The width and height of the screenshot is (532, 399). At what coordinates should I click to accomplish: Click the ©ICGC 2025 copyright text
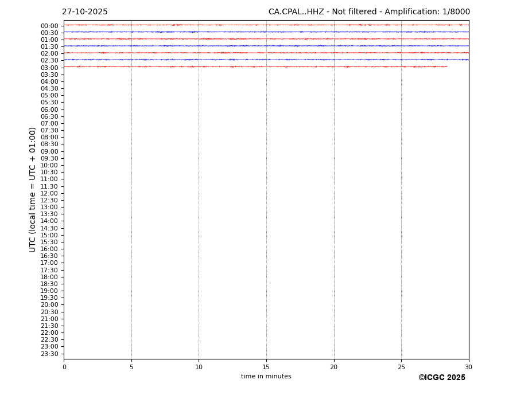pyautogui.click(x=441, y=378)
